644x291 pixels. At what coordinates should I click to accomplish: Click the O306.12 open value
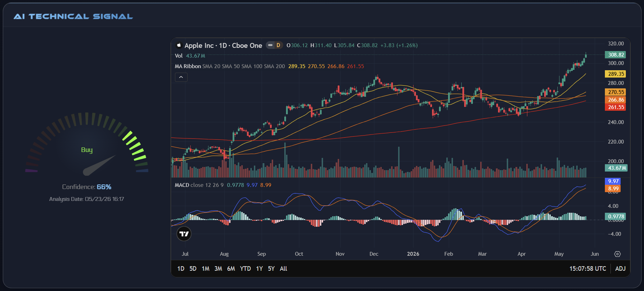(x=297, y=45)
